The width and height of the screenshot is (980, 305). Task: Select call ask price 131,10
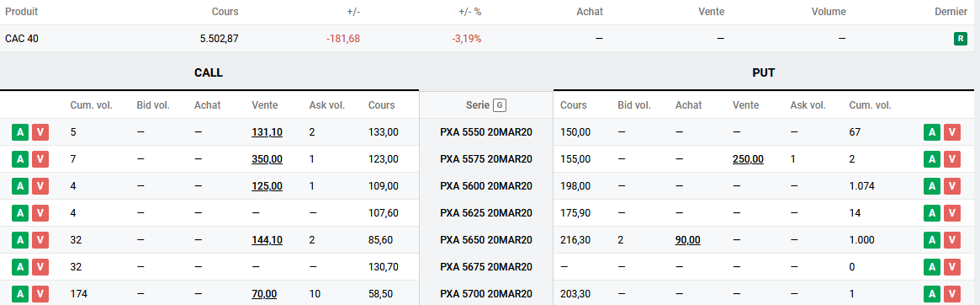point(267,132)
